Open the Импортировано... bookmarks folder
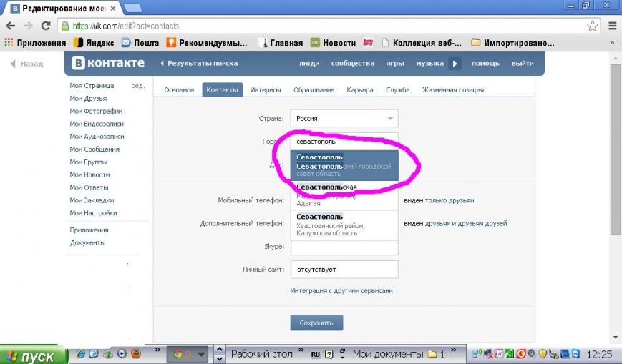Image resolution: width=622 pixels, height=364 pixels. click(512, 43)
